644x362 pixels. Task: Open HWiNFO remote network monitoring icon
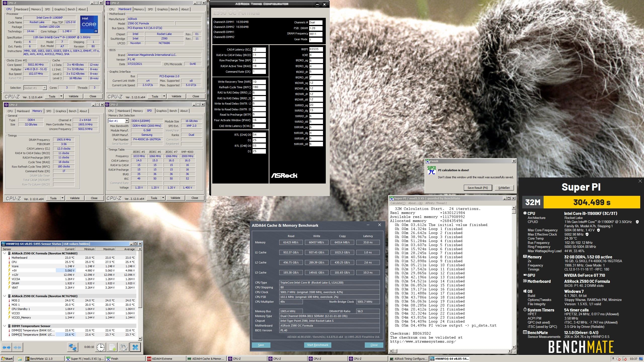[72, 347]
